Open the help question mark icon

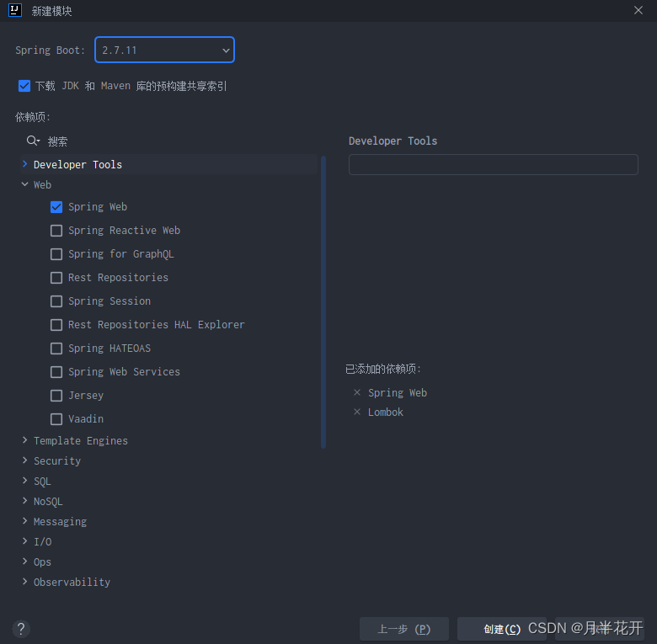21,629
